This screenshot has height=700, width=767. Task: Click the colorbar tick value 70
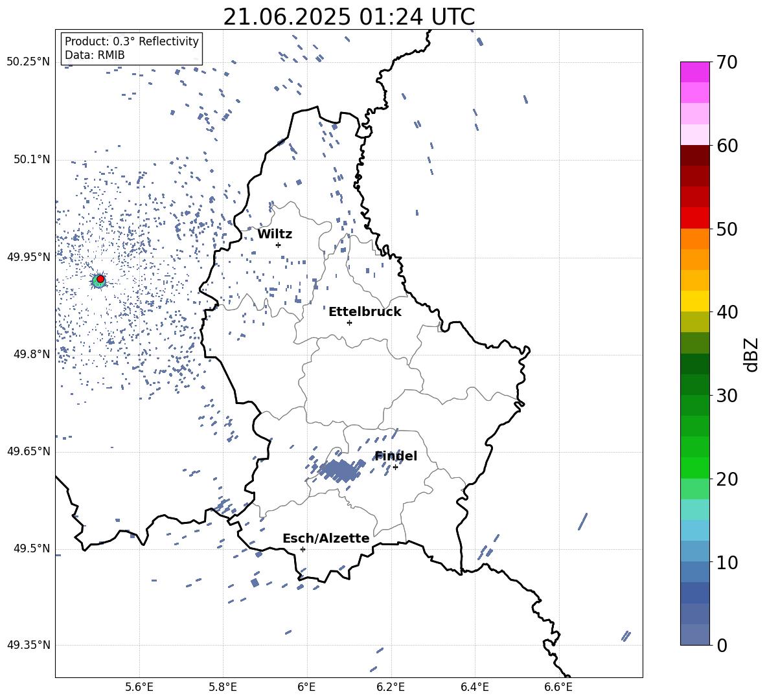727,62
